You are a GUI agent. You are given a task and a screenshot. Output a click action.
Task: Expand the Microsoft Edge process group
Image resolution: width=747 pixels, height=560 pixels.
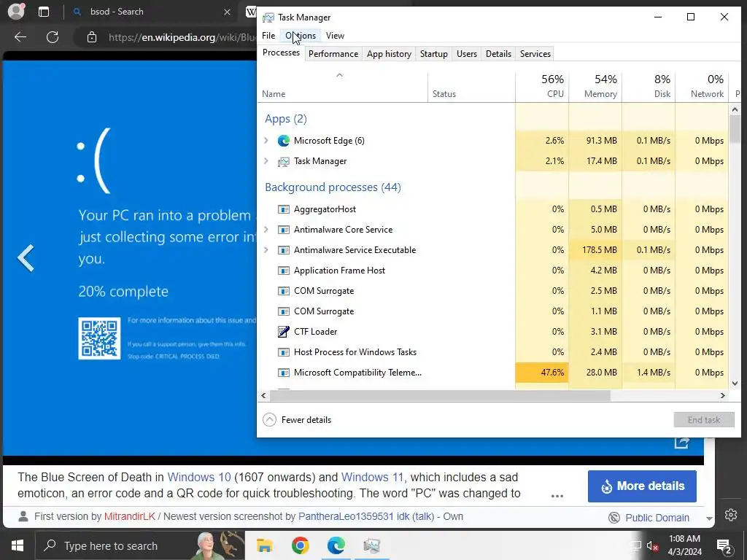point(266,141)
